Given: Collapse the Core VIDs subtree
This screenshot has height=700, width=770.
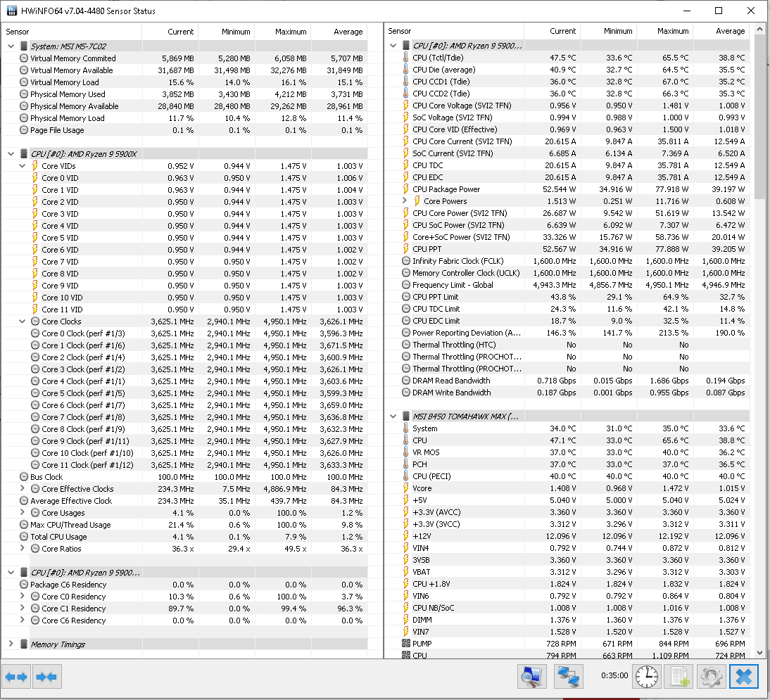Looking at the screenshot, I should (x=22, y=166).
